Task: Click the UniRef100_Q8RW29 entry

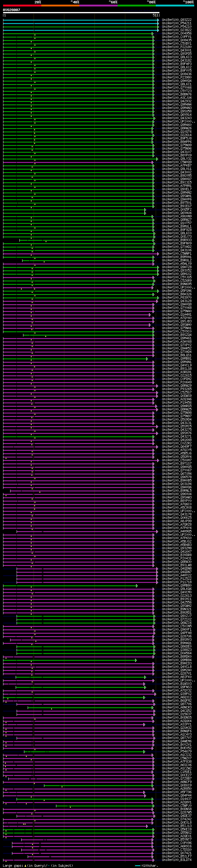Action: click(x=177, y=386)
